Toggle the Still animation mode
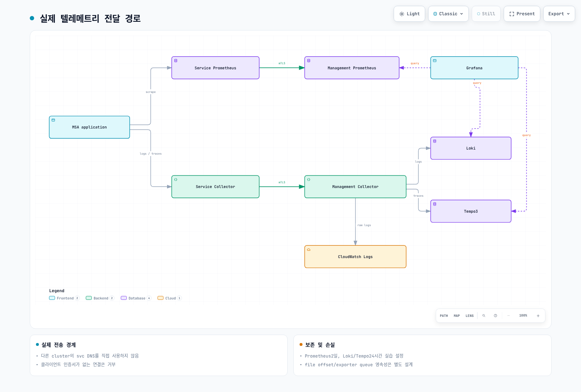The height and width of the screenshot is (392, 581). [x=486, y=14]
